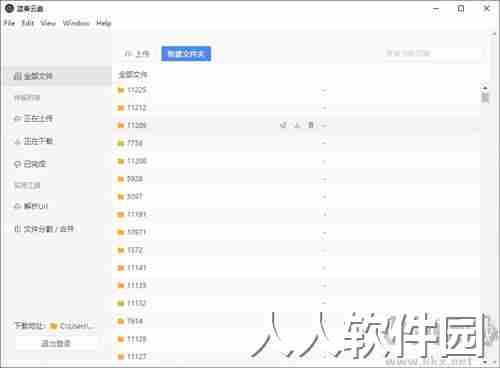500x368 pixels.
Task: Click the check icon beside 已完成
Action: click(x=17, y=164)
